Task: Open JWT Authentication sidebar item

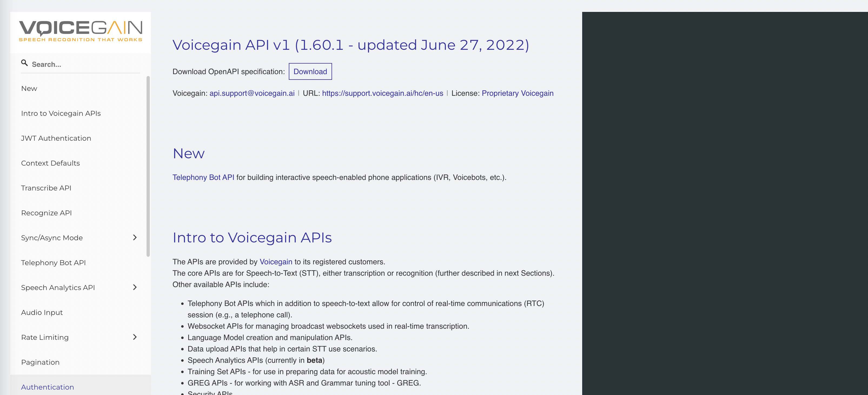Action: (x=81, y=138)
